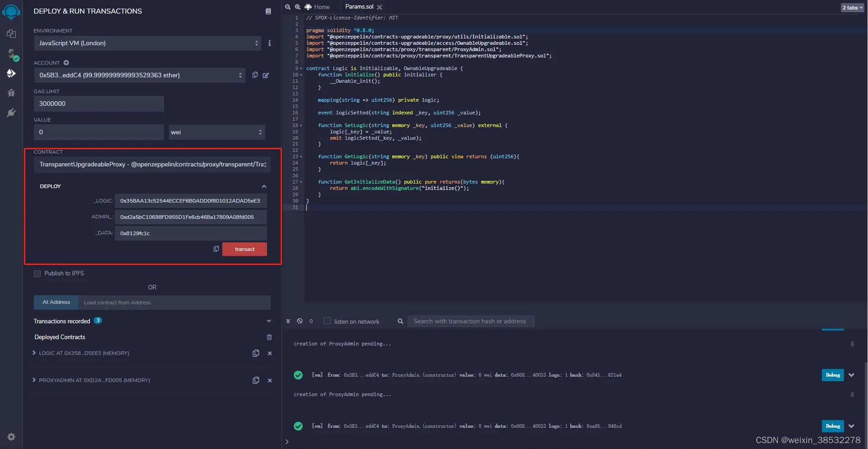Open documentation icon next to panel title
This screenshot has height=449, width=868.
coord(268,11)
